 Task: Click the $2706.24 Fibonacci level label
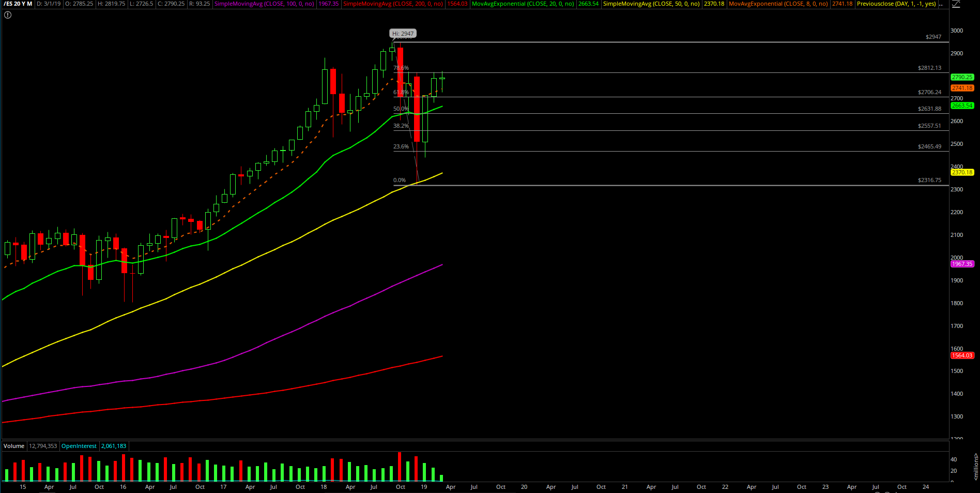(929, 92)
